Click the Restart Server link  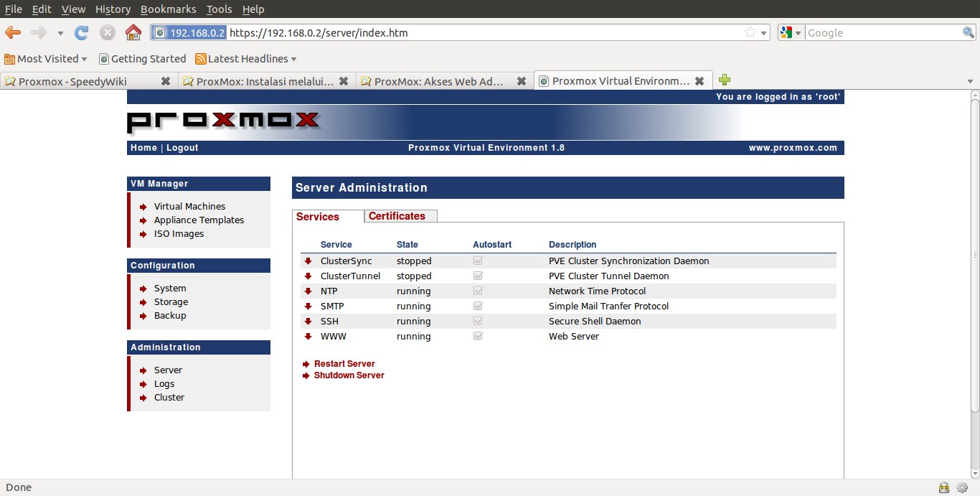[x=344, y=364]
